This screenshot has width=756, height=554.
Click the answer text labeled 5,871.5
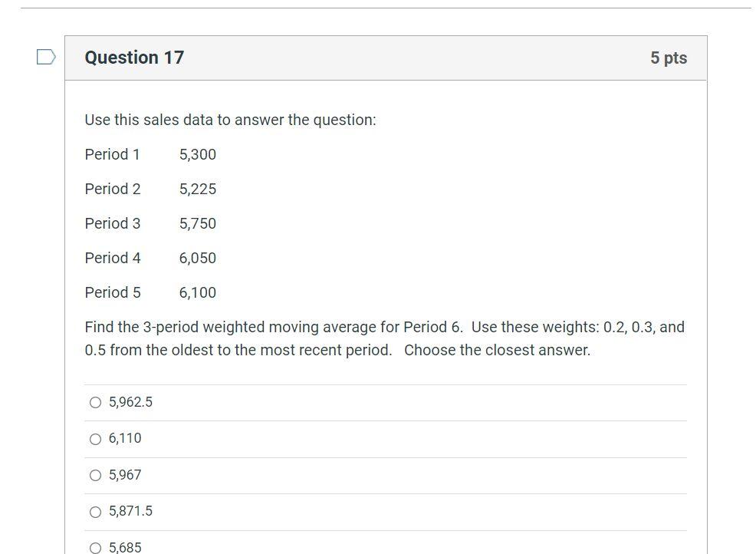(130, 511)
